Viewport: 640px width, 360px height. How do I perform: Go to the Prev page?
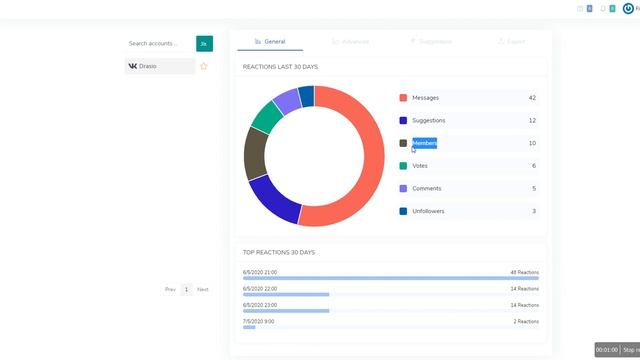click(x=170, y=289)
